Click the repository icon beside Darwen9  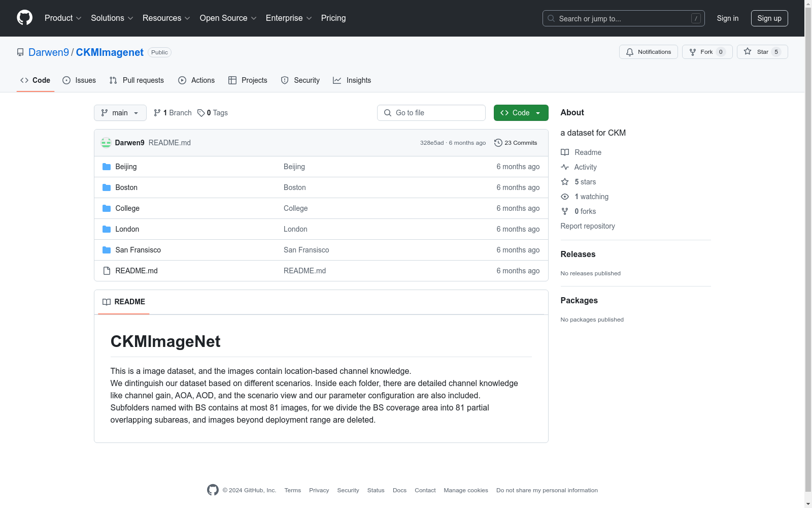click(20, 52)
